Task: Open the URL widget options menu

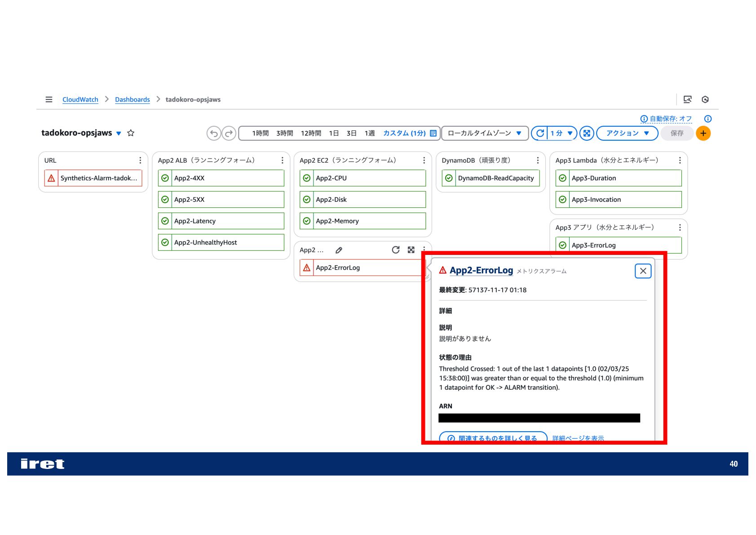Action: point(140,160)
